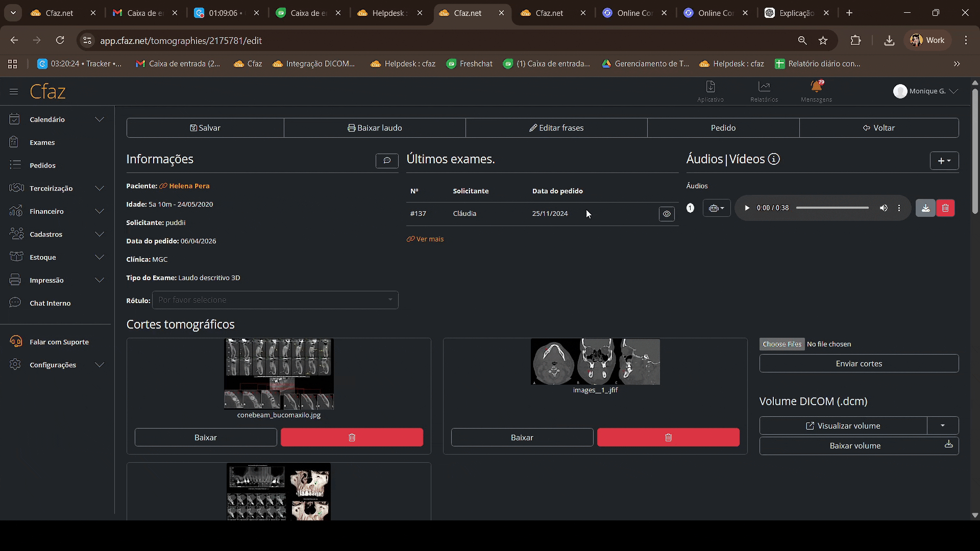Select Chat Interno in the sidebar
The width and height of the screenshot is (980, 551).
(x=50, y=303)
